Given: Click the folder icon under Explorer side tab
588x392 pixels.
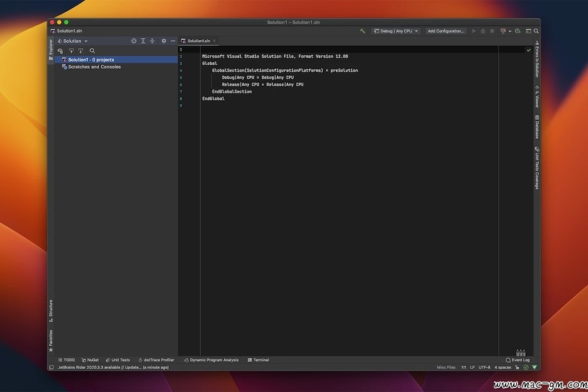Looking at the screenshot, I should click(51, 58).
